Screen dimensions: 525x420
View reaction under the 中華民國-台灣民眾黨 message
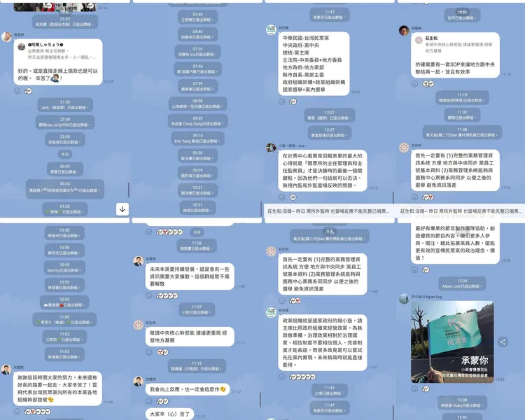(x=293, y=101)
